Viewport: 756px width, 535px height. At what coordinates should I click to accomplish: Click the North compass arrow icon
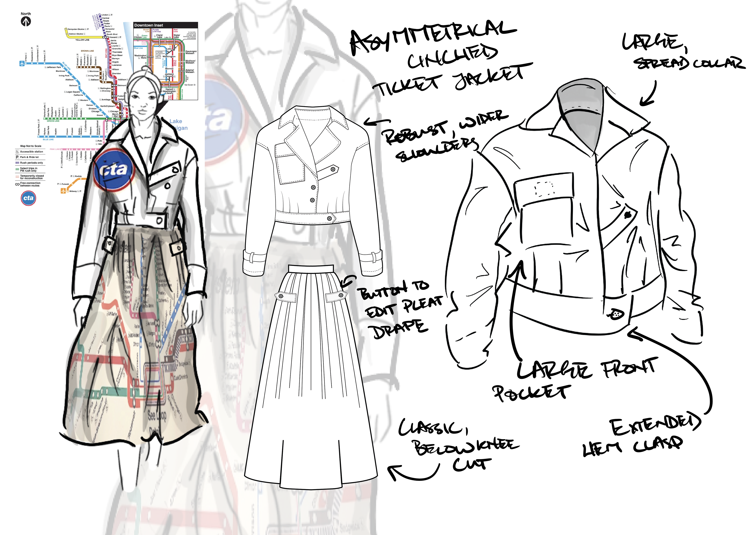pyautogui.click(x=26, y=21)
